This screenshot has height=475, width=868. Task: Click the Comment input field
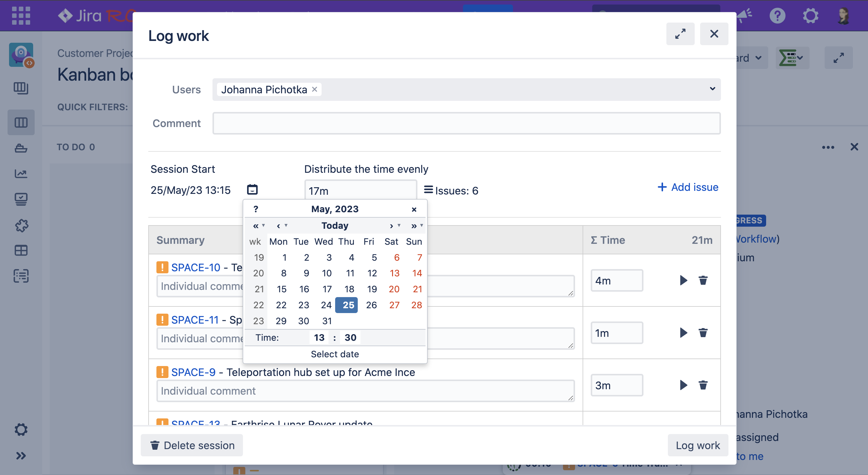coord(466,123)
